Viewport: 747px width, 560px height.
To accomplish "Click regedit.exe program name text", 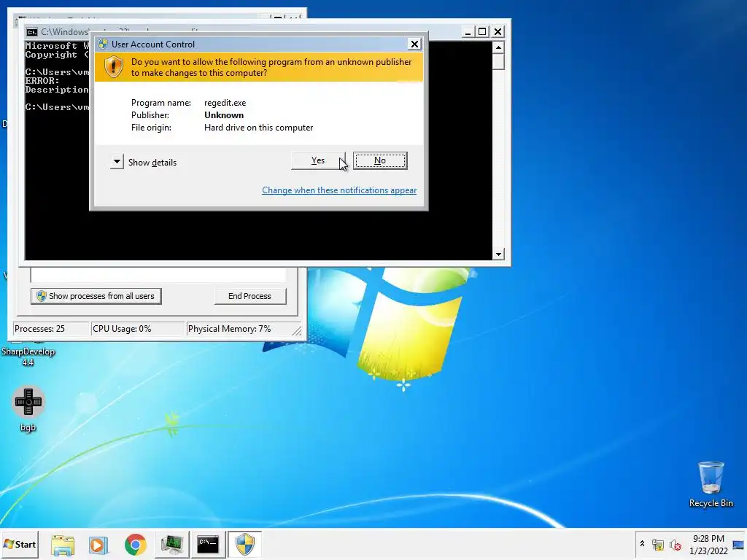I will (x=225, y=103).
